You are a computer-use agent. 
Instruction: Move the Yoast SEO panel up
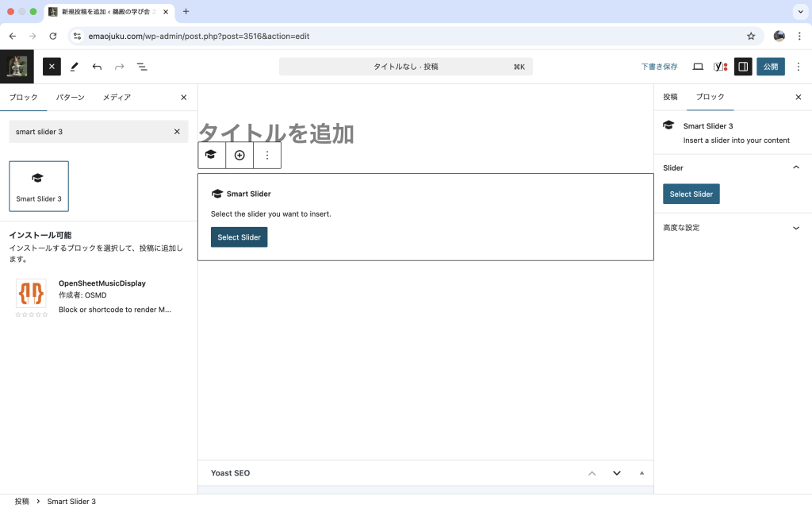point(592,473)
